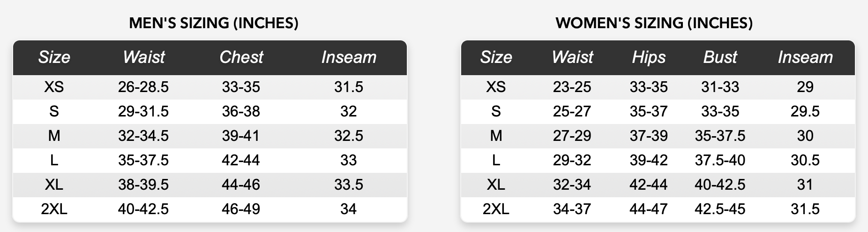Click men's XL inseam value 33.5
The image size is (868, 232).
click(x=349, y=185)
